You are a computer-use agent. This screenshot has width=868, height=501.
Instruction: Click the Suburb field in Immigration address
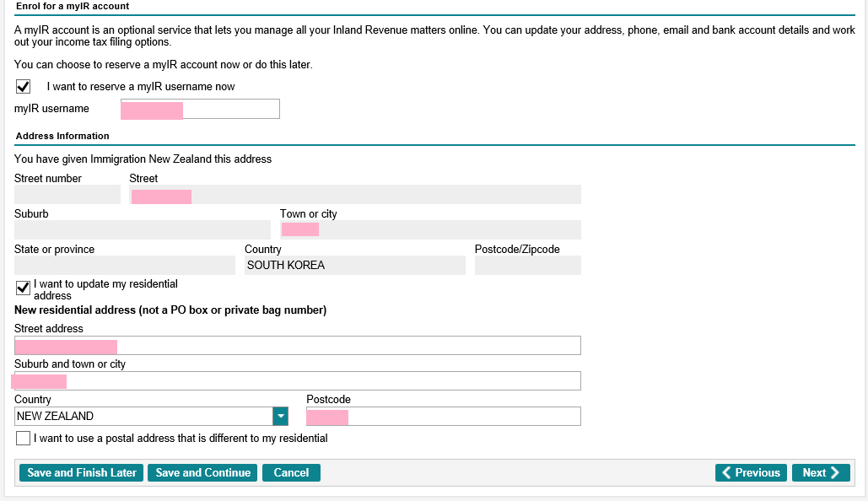142,230
